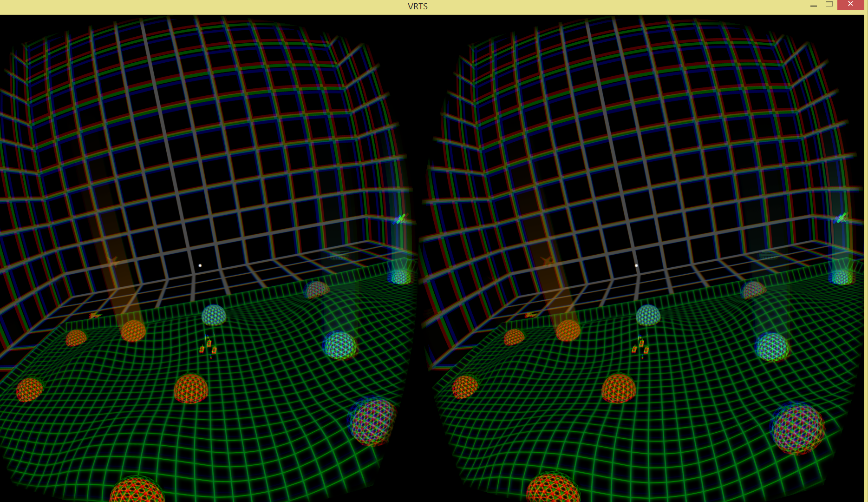Click the VRTS title text

[418, 7]
